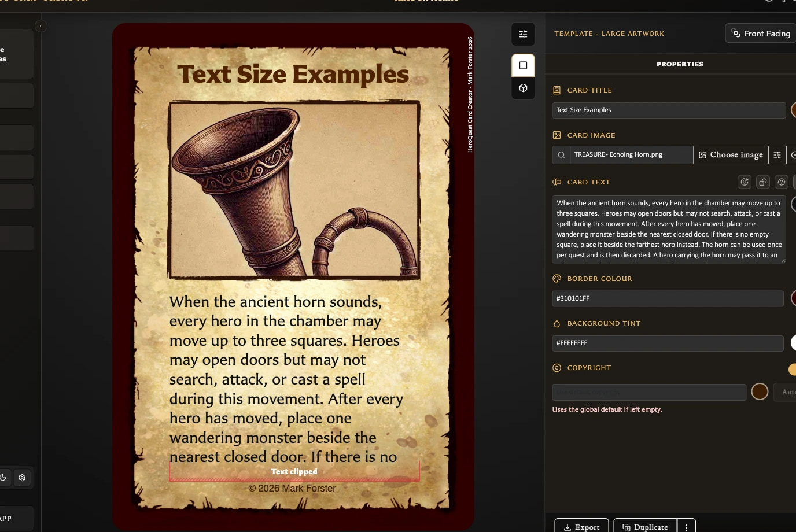Click the image search magnifier icon

[561, 155]
